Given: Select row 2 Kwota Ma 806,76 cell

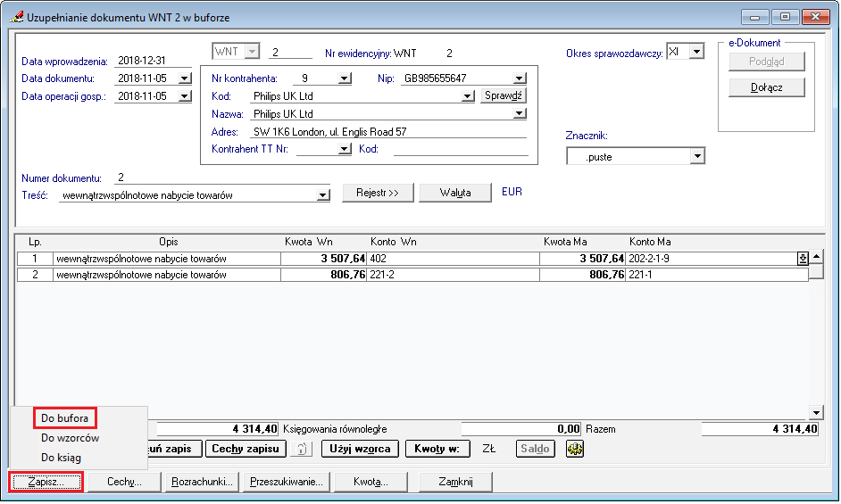Looking at the screenshot, I should click(583, 275).
